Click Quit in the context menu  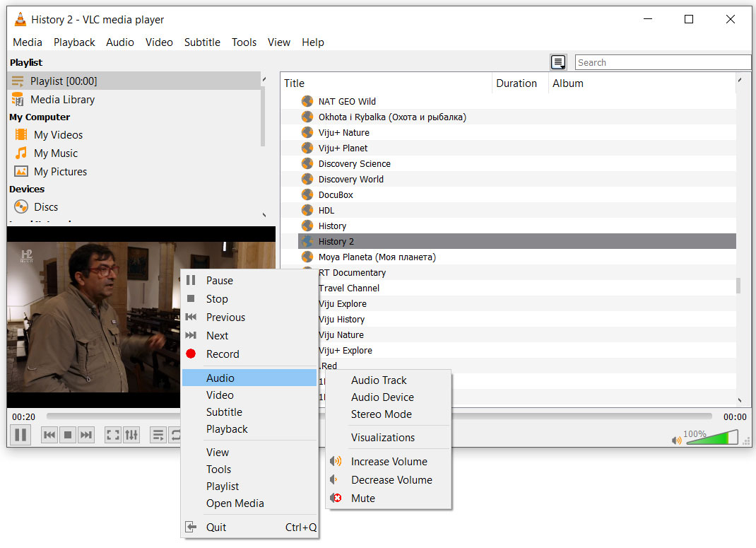click(x=249, y=527)
